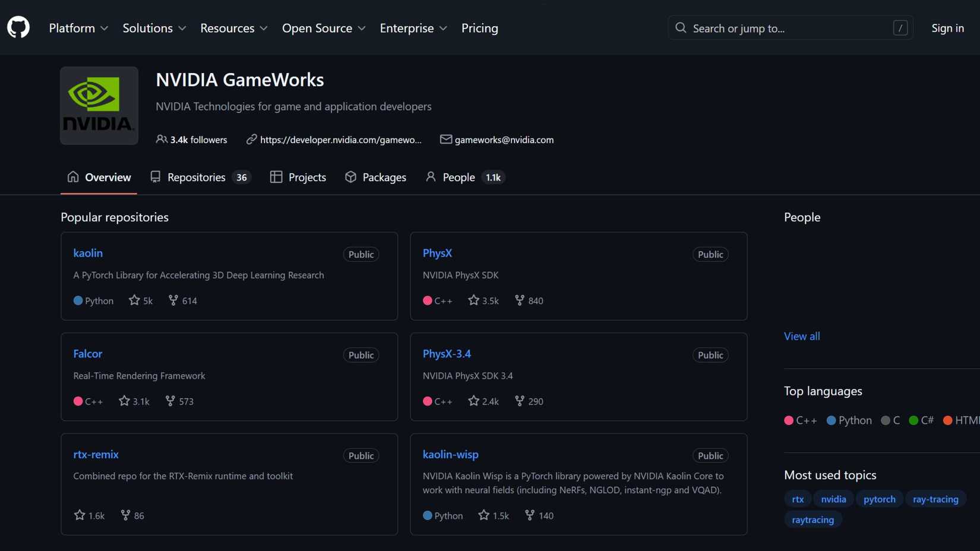This screenshot has height=551, width=980.
Task: Open the rtx-remix repository link
Action: click(x=96, y=454)
